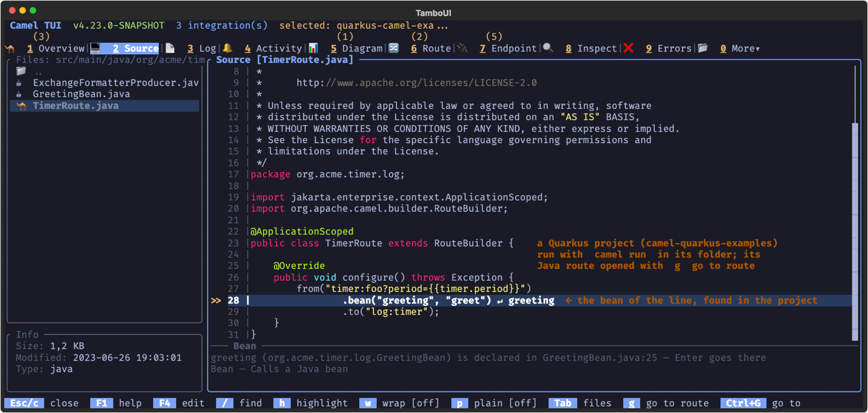
Task: Click the 'package org.acme.timer.log;' line
Action: (328, 175)
